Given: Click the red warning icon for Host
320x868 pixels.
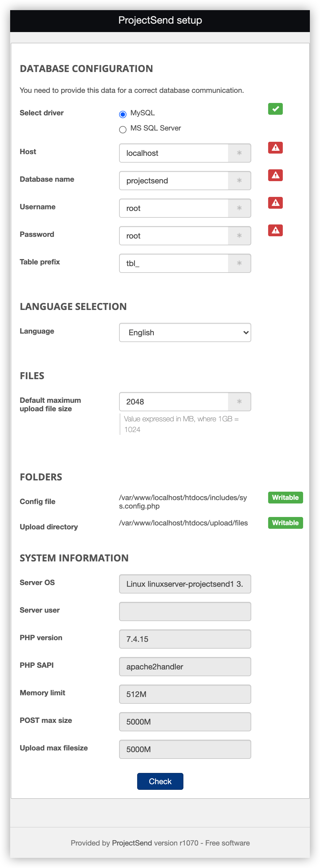Looking at the screenshot, I should 275,148.
